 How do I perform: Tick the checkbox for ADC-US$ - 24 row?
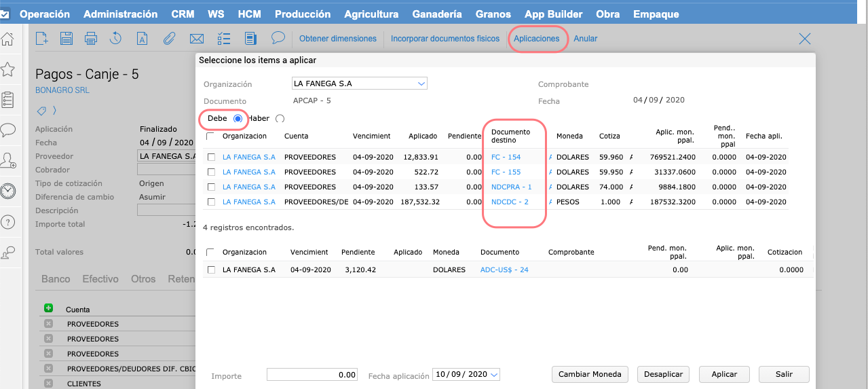tap(211, 270)
